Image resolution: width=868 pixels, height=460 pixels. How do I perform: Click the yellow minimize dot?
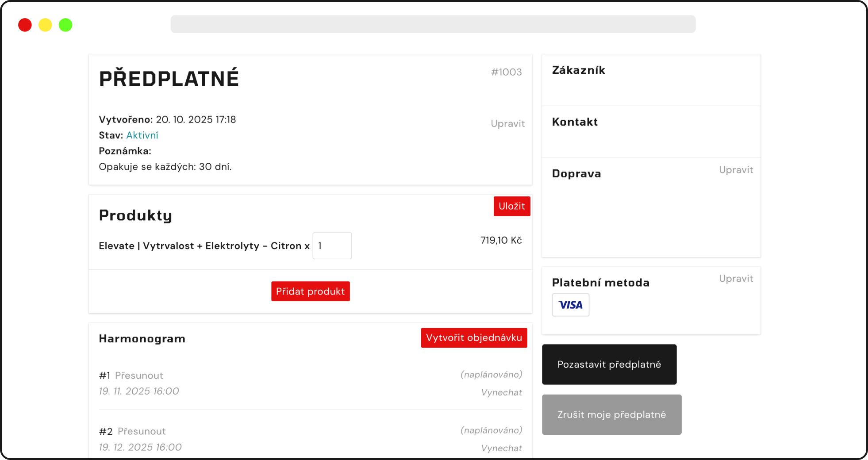tap(45, 25)
